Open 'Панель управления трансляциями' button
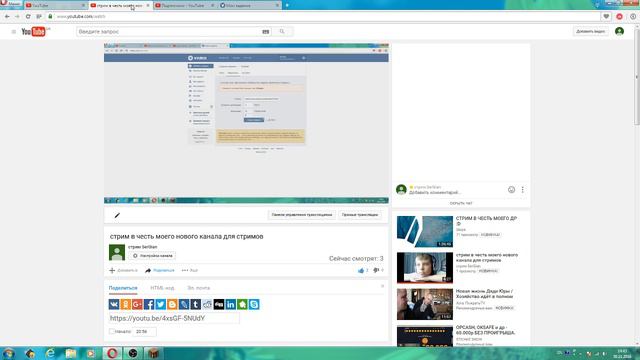The width and height of the screenshot is (640, 360). point(302,215)
